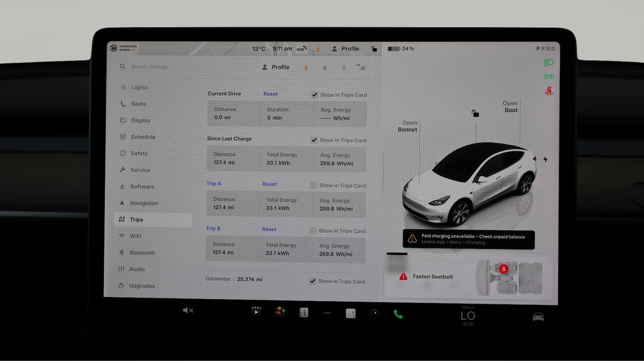Open the Navigation settings menu
The width and height of the screenshot is (644, 361).
[144, 203]
